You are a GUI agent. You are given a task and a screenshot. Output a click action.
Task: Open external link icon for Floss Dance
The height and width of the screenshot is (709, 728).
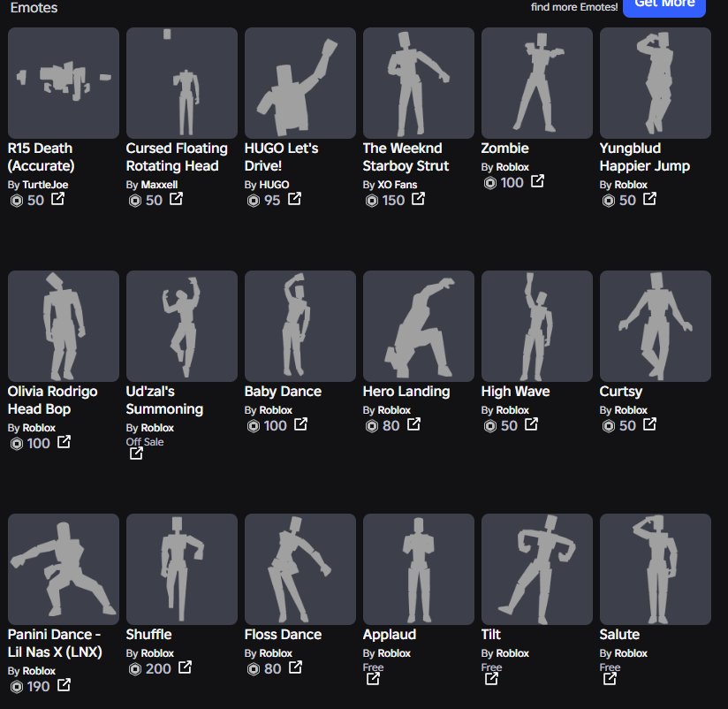point(295,667)
